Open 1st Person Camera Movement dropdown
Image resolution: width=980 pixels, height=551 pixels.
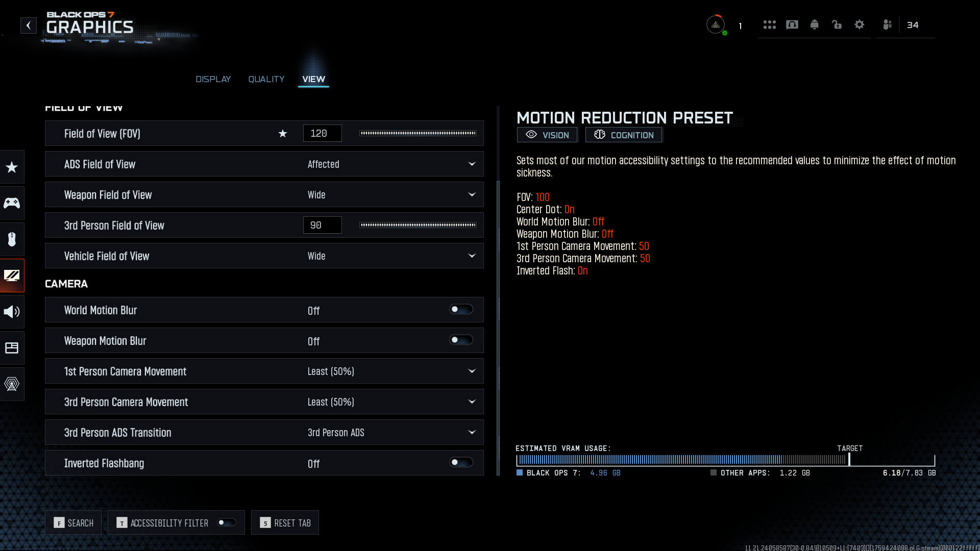471,371
